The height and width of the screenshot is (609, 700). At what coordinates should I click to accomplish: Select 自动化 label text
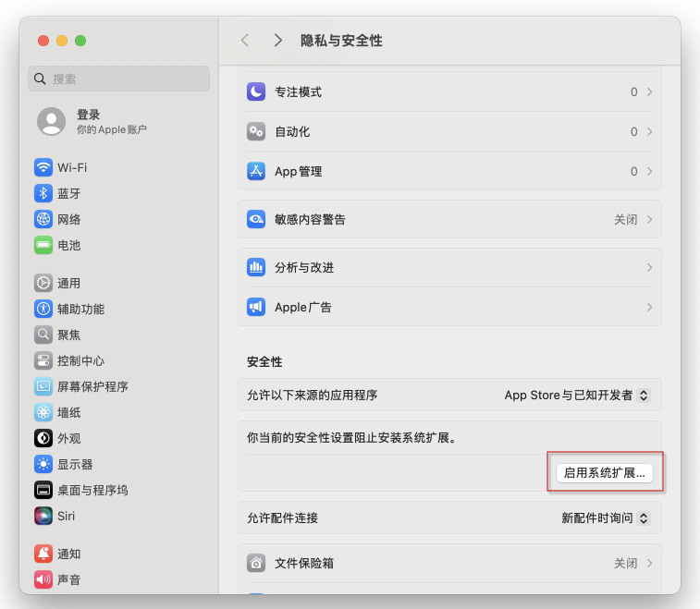[x=292, y=131]
